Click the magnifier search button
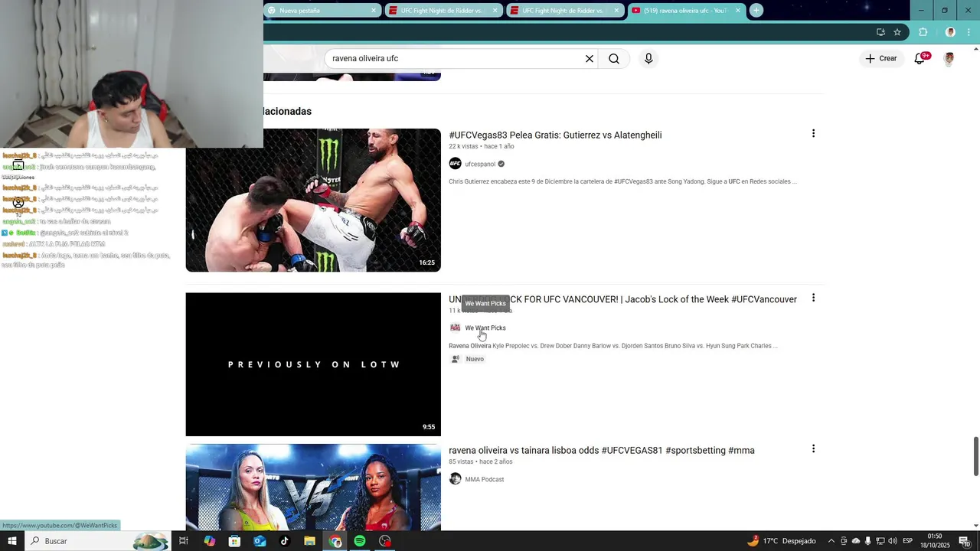980x551 pixels. pyautogui.click(x=614, y=59)
